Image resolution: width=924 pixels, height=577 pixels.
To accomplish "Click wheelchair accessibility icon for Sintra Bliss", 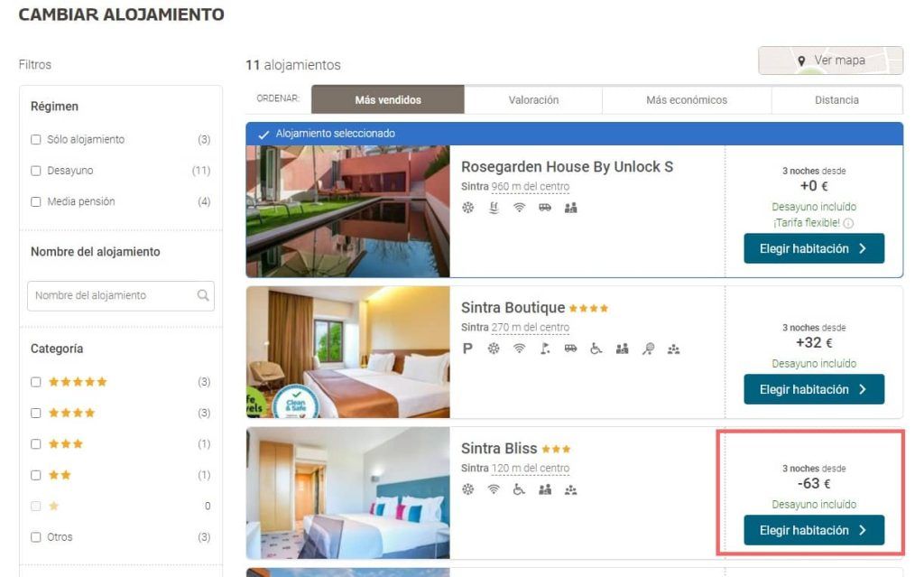I will pos(519,489).
